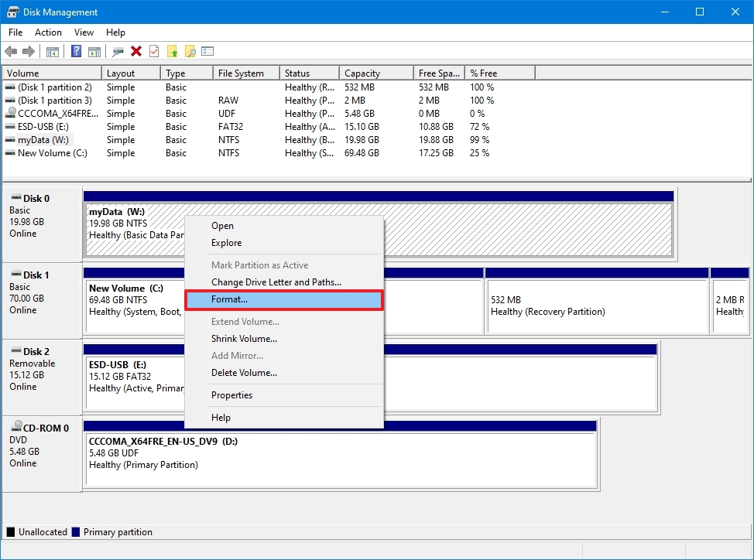
Task: Click the Primary partition legend color swatch
Action: pos(78,532)
